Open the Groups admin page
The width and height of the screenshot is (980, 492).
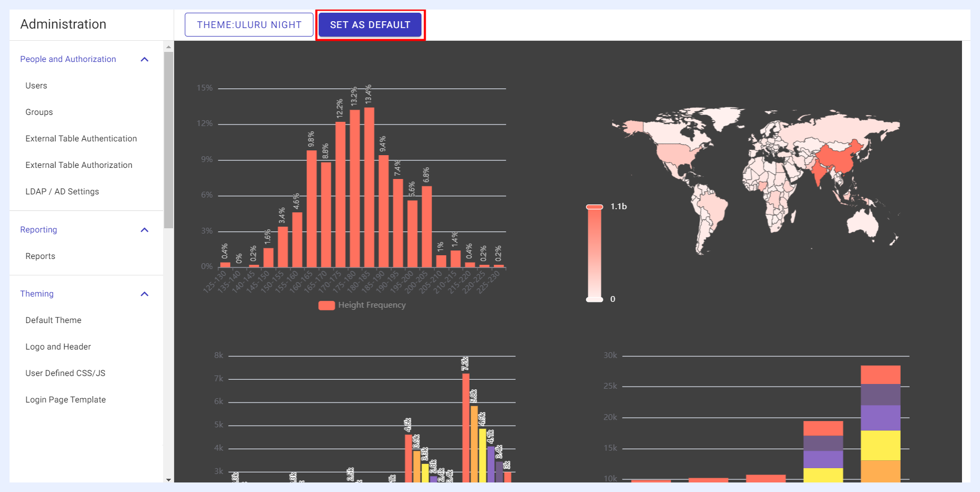click(39, 112)
